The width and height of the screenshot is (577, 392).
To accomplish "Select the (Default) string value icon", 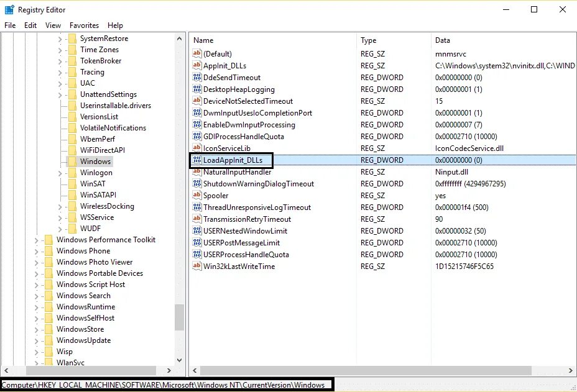I will (x=197, y=53).
